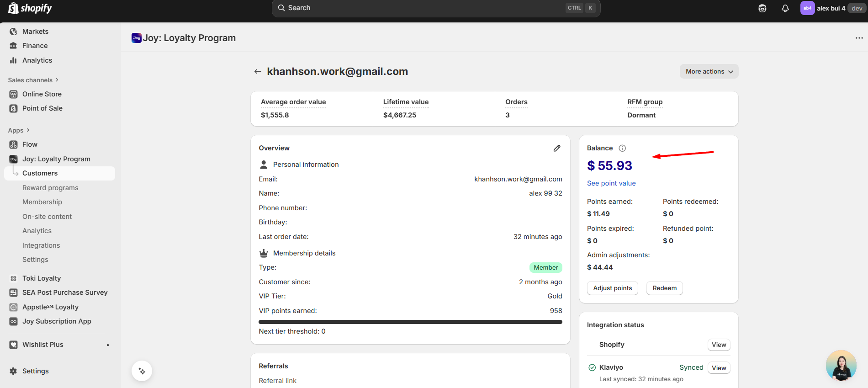Click the Shopify logo
This screenshot has height=388, width=868.
[x=30, y=8]
